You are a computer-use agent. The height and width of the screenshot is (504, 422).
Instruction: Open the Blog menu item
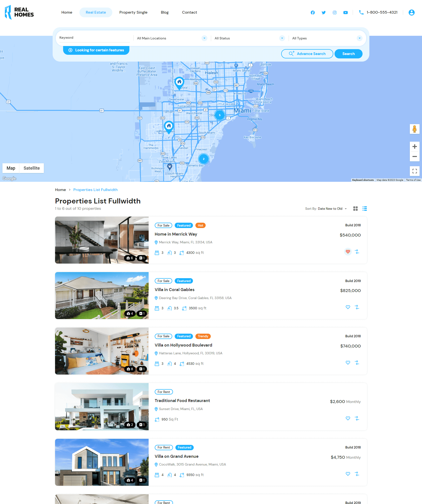(x=165, y=12)
